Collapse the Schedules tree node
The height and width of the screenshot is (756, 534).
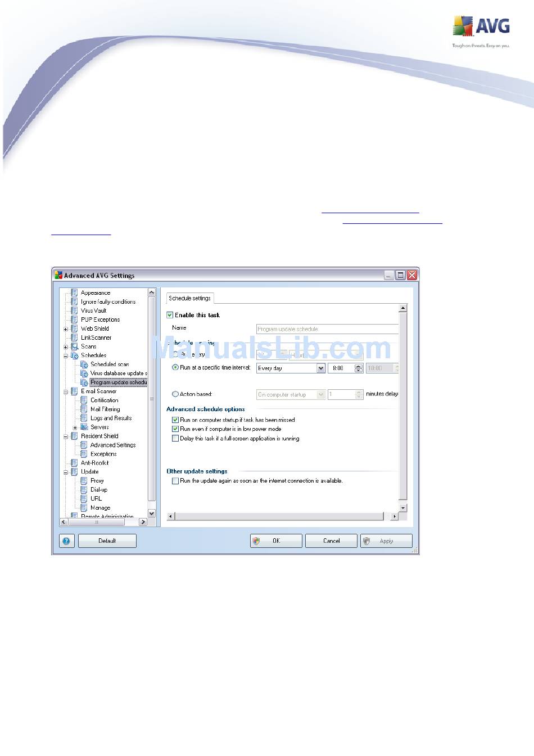click(66, 356)
